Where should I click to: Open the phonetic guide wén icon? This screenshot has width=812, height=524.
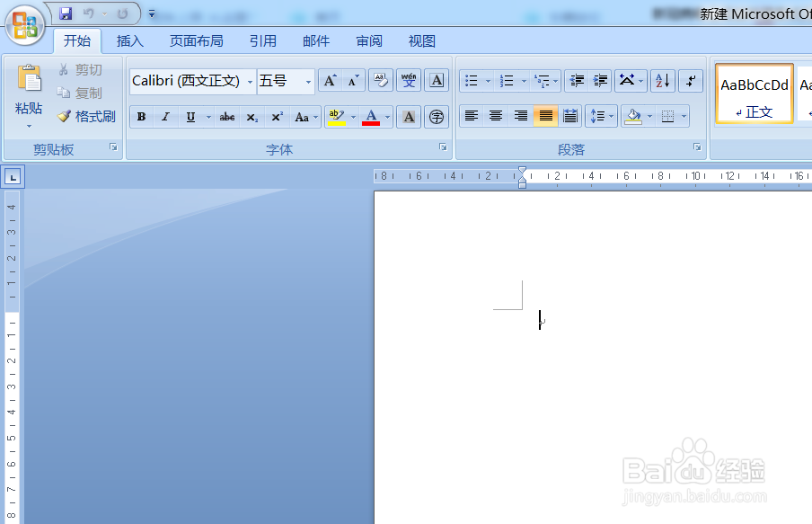(409, 80)
